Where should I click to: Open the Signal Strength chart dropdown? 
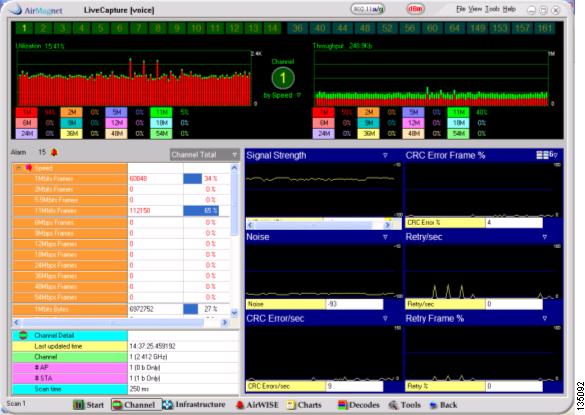coord(385,155)
